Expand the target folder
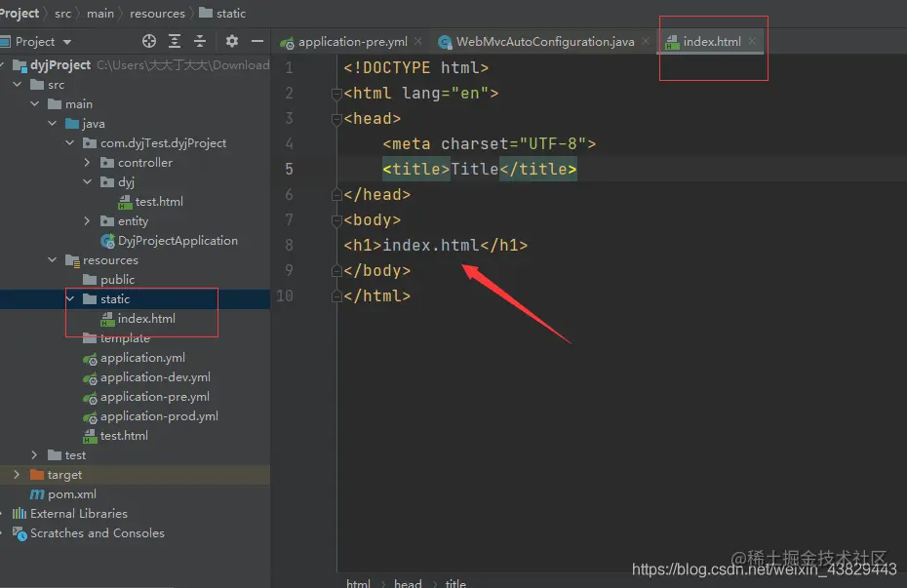 coord(17,475)
